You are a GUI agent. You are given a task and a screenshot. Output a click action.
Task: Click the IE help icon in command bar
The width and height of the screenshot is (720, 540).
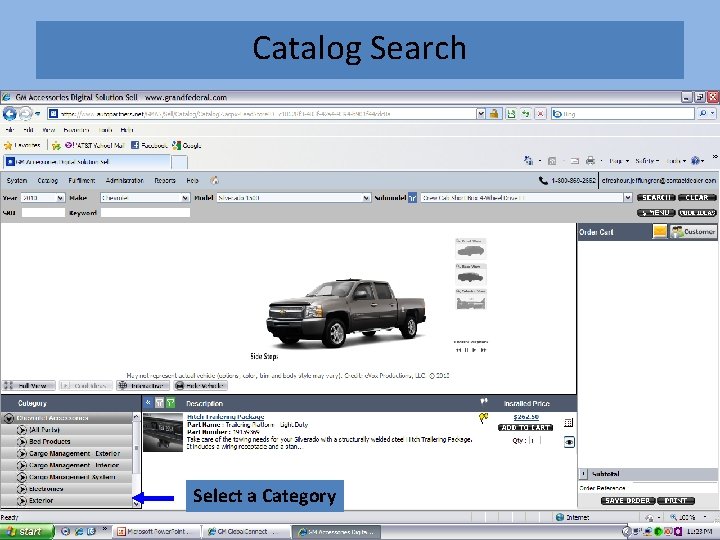pyautogui.click(x=695, y=161)
